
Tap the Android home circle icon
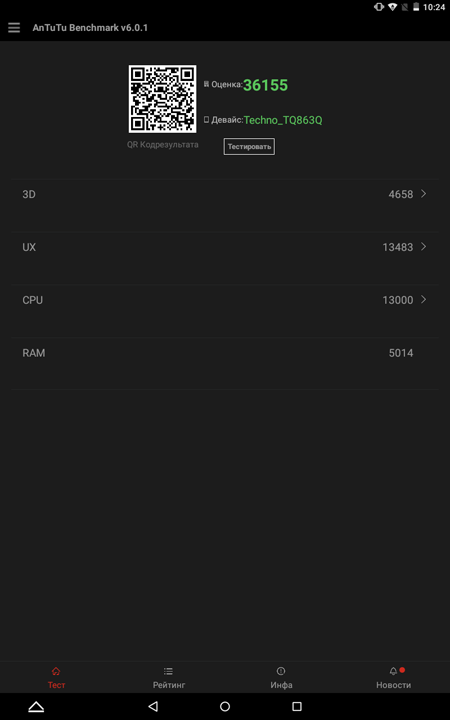[x=225, y=706]
